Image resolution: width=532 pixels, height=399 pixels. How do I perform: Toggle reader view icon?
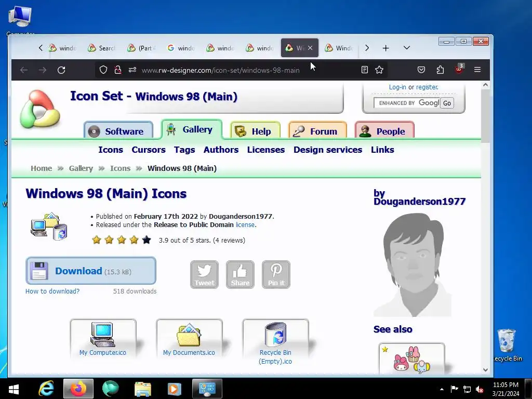(x=364, y=70)
